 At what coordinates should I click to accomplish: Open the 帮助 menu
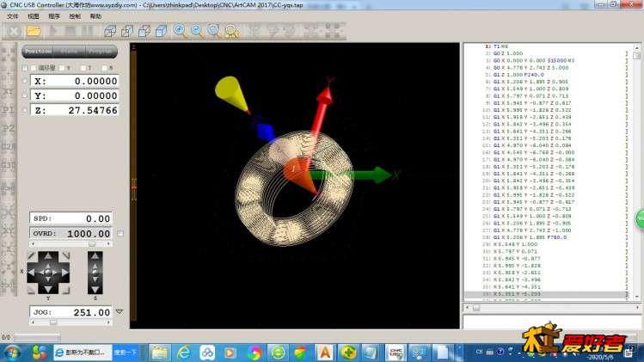95,16
